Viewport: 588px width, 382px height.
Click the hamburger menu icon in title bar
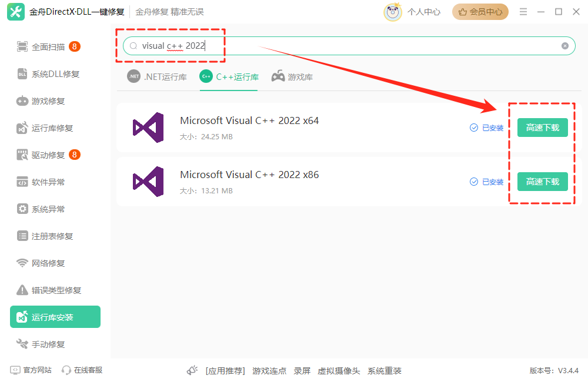point(523,12)
